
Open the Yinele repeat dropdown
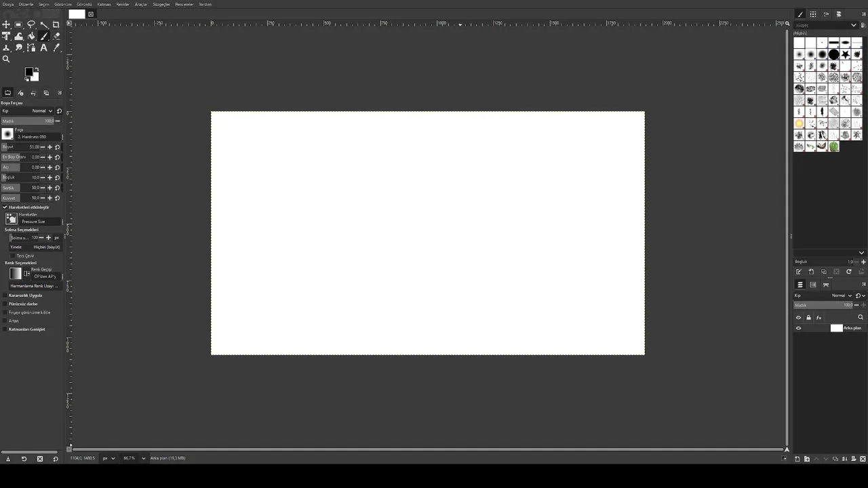pos(35,247)
